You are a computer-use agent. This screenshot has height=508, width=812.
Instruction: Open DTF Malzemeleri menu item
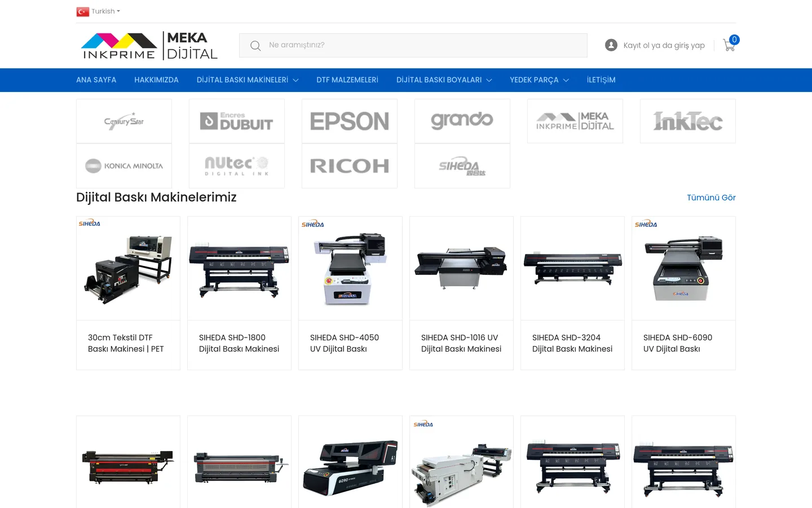(x=347, y=80)
